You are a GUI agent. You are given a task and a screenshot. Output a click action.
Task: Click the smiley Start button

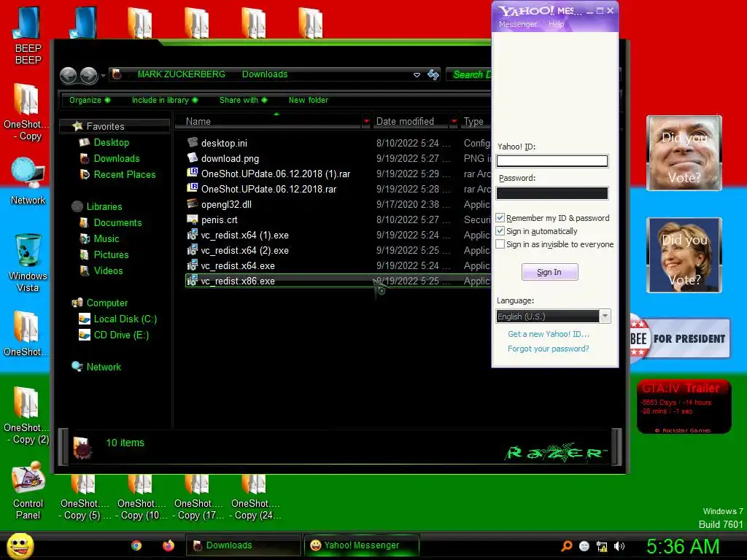(20, 545)
